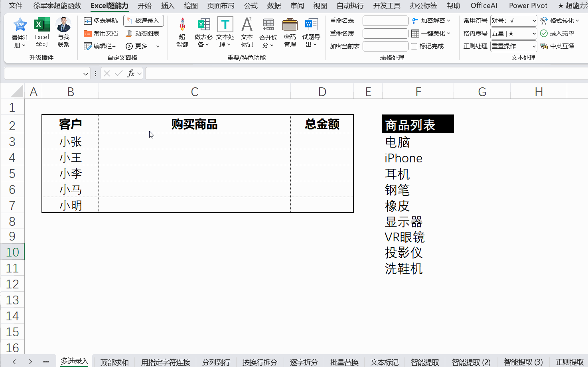
Task: Click the 加密当前表 input field
Action: point(385,46)
